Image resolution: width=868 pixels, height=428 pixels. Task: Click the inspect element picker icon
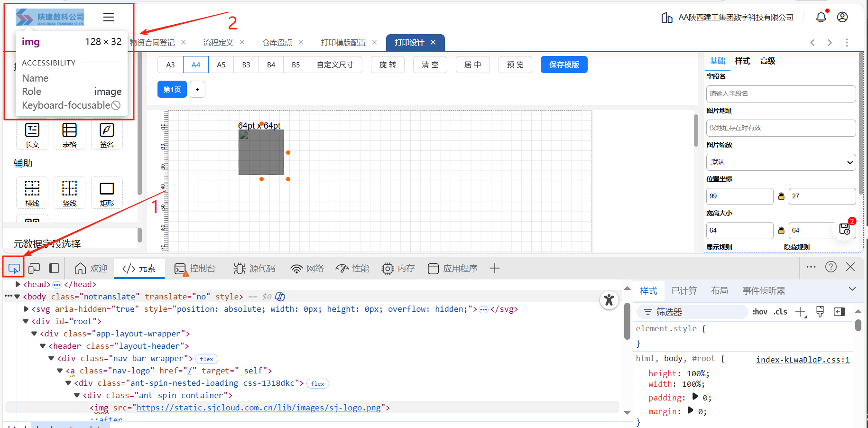[x=14, y=269]
